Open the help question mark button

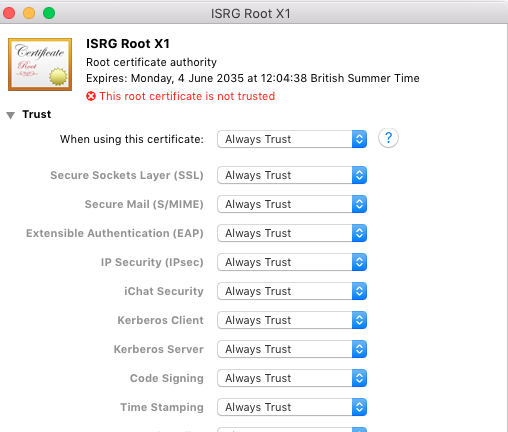coord(388,138)
